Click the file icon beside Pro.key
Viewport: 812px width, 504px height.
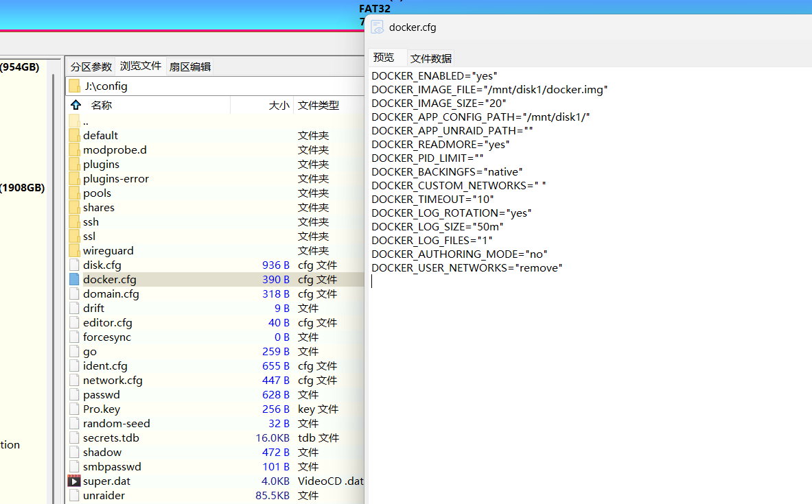[75, 409]
